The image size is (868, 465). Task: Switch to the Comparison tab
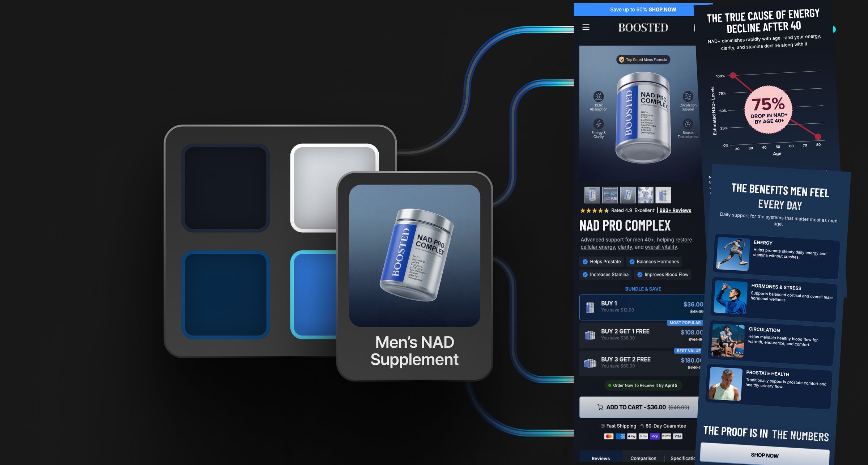[x=643, y=458]
